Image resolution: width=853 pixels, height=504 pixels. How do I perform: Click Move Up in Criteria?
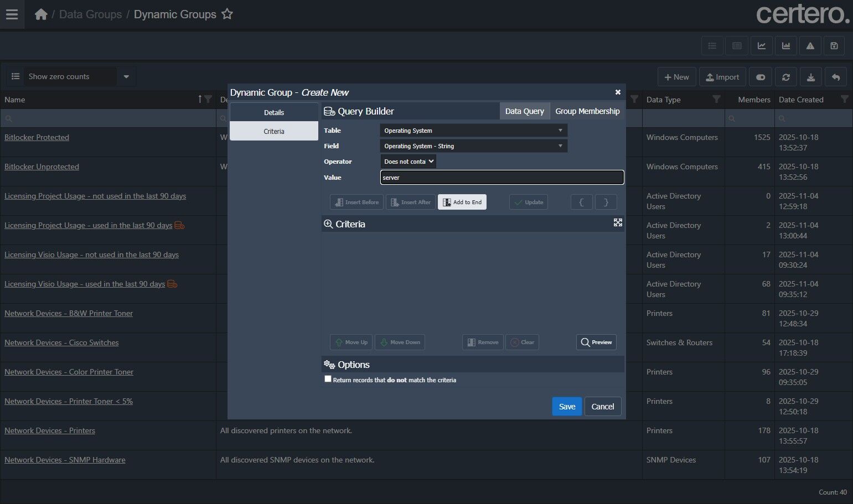pos(351,342)
